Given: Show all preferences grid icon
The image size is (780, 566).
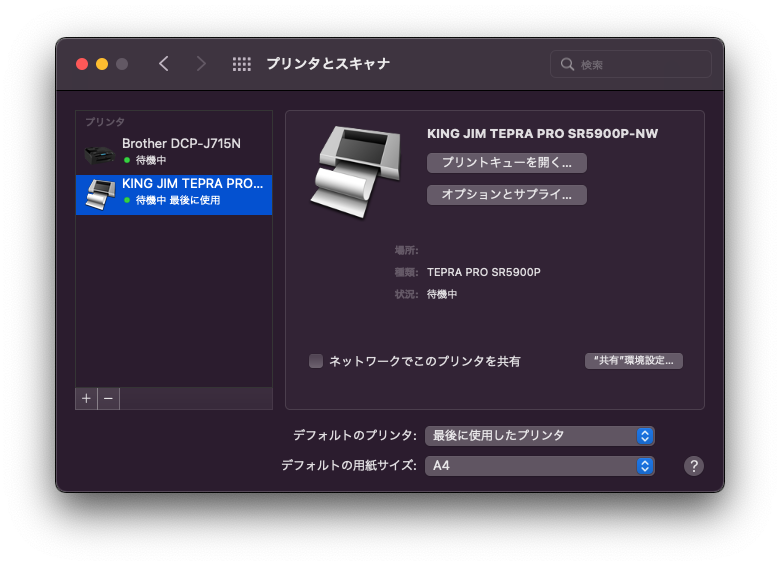Looking at the screenshot, I should pyautogui.click(x=242, y=64).
